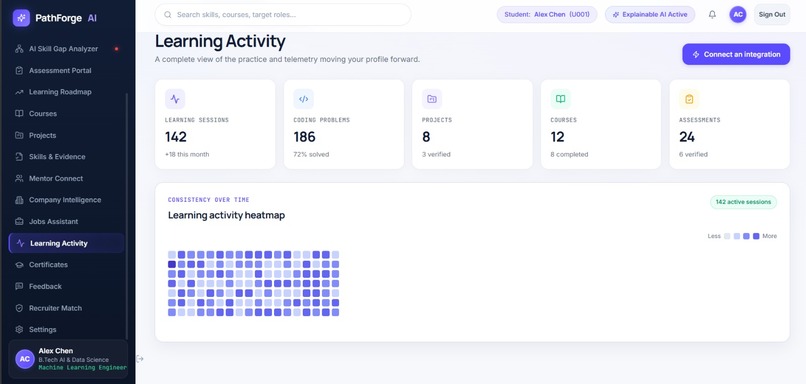Viewport: 806px width, 384px height.
Task: Click the Projects card folder icon
Action: click(432, 99)
